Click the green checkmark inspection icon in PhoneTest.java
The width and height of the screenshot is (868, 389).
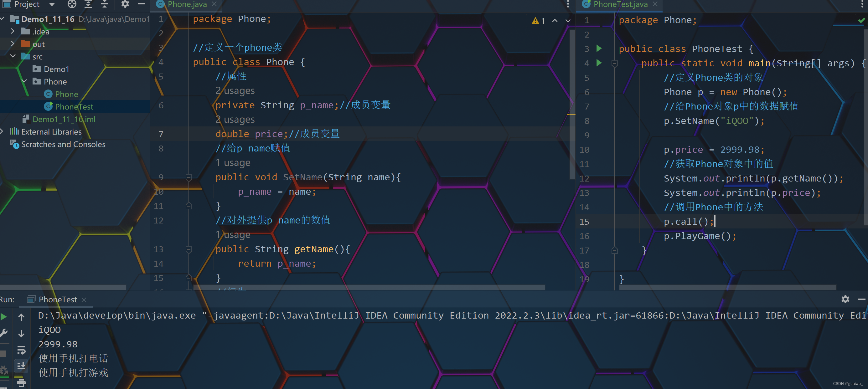tap(862, 21)
